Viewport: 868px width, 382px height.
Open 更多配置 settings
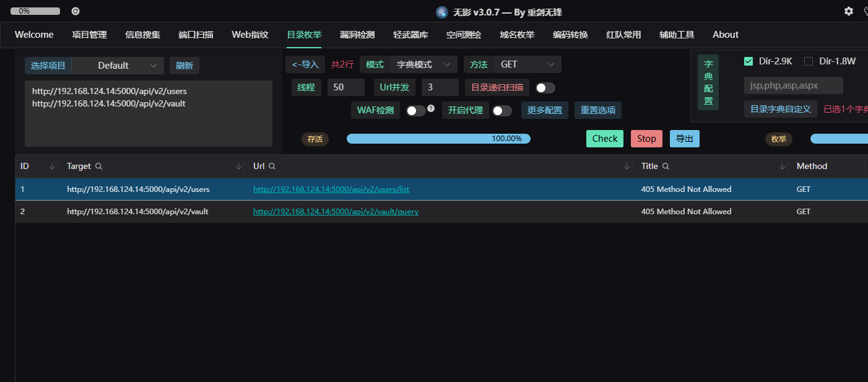[x=545, y=110]
